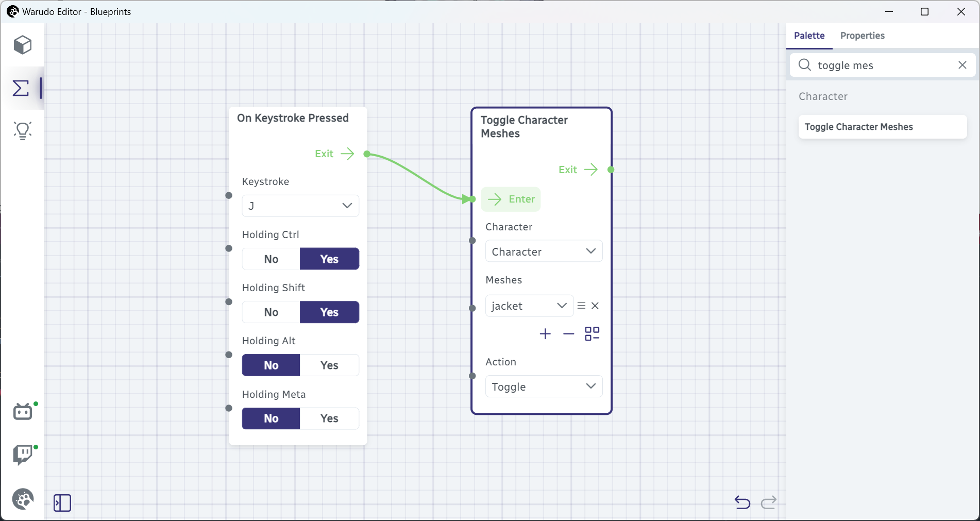
Task: Open the Keystroke J dropdown
Action: (x=300, y=206)
